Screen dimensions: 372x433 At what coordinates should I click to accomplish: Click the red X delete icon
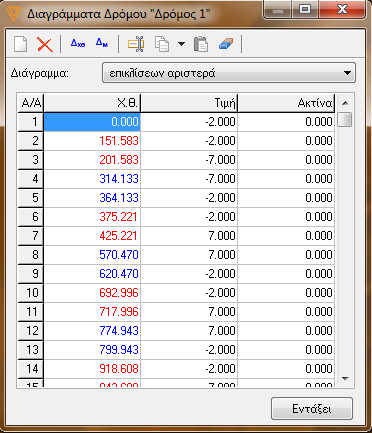tap(45, 44)
